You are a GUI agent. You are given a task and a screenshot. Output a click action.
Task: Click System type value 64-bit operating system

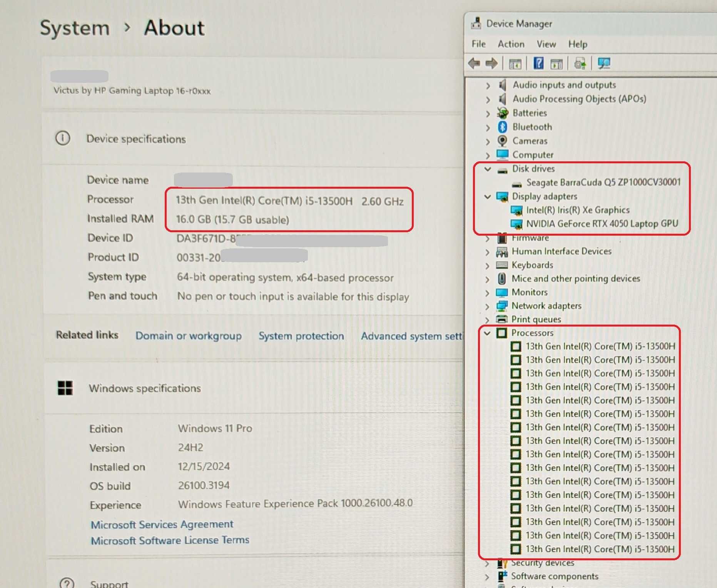tap(285, 277)
